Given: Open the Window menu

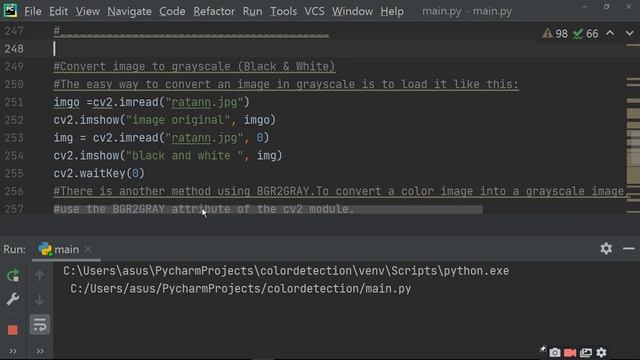Looking at the screenshot, I should pyautogui.click(x=352, y=11).
